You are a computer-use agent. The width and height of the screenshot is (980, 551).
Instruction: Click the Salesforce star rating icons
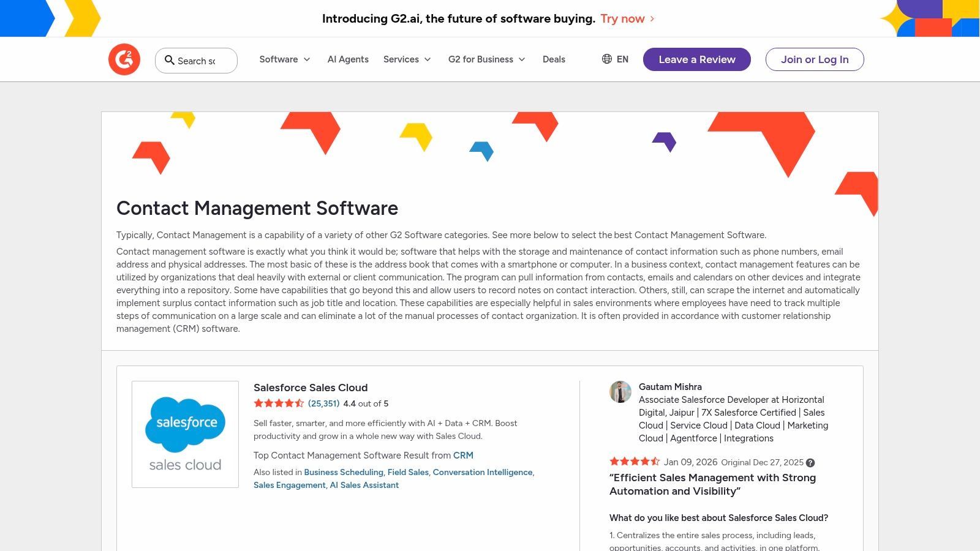(x=279, y=403)
